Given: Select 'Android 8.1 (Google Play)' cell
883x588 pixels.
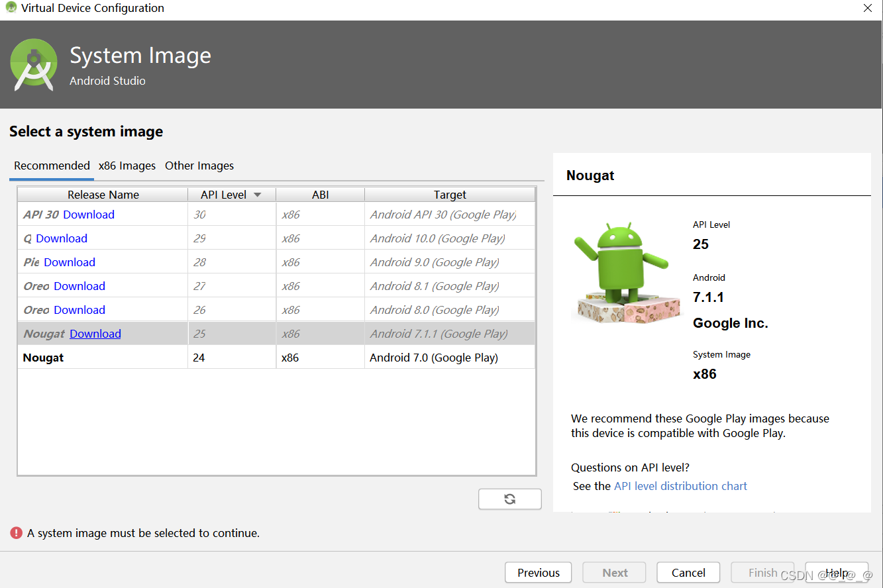Looking at the screenshot, I should pos(450,286).
